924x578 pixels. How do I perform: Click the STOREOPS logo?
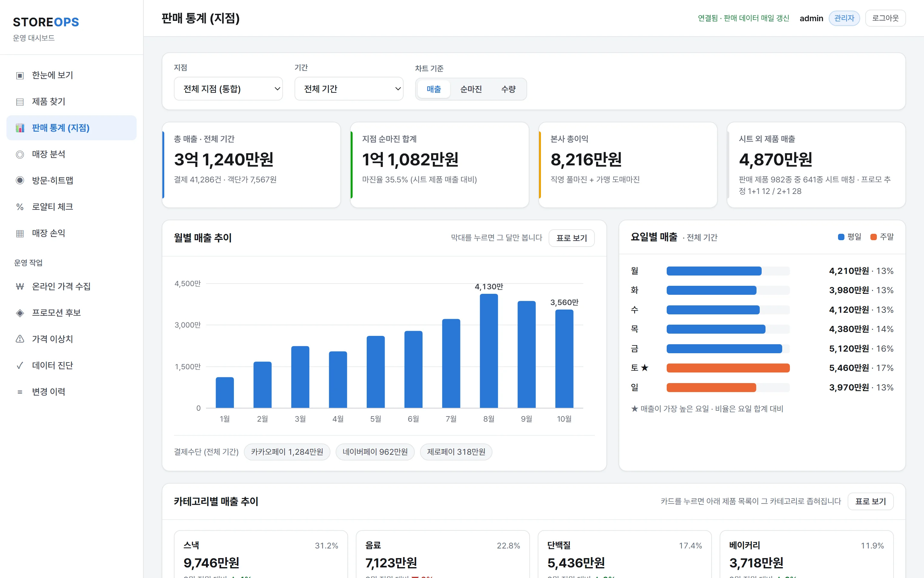46,22
